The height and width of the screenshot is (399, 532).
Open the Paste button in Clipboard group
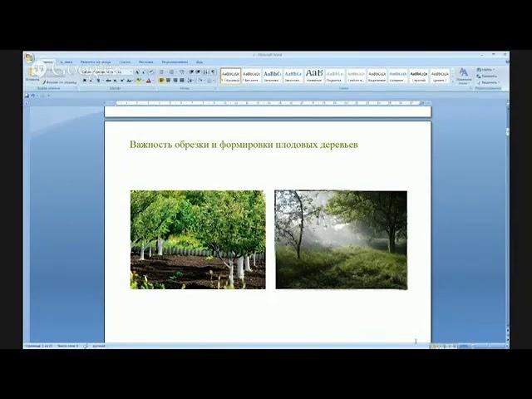pos(32,74)
